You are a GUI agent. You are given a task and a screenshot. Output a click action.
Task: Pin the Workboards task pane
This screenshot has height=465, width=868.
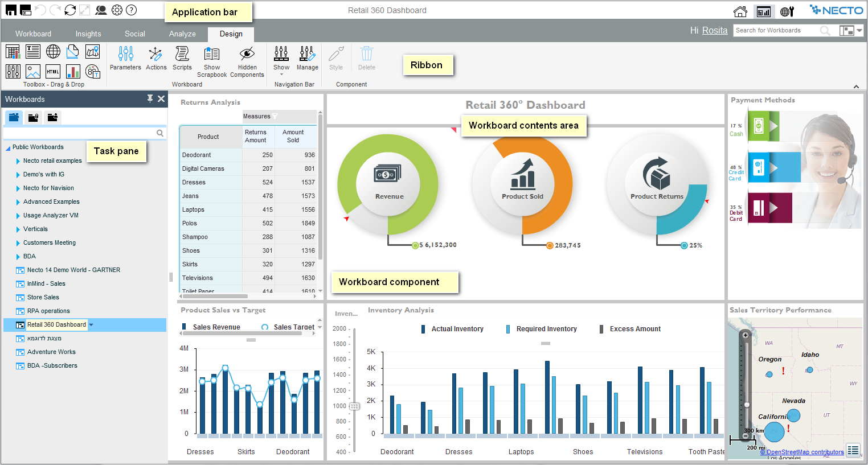click(150, 99)
